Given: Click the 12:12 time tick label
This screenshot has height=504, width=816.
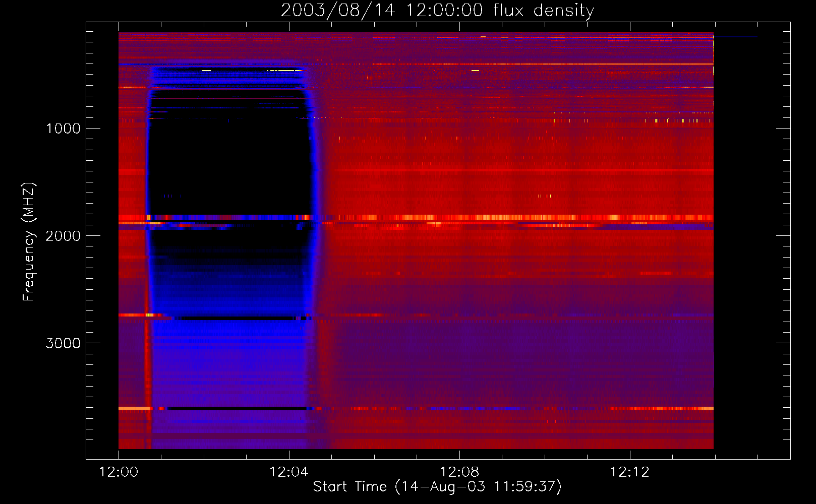Looking at the screenshot, I should click(x=630, y=472).
